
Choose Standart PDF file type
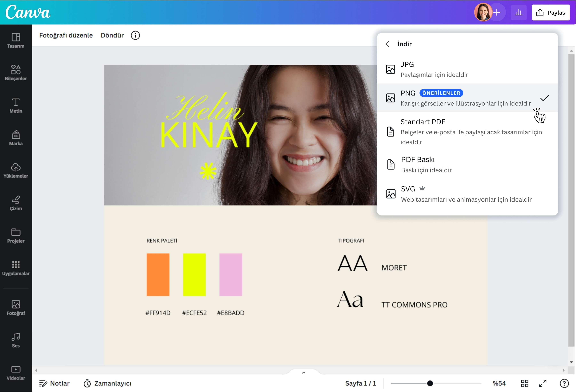point(467,131)
